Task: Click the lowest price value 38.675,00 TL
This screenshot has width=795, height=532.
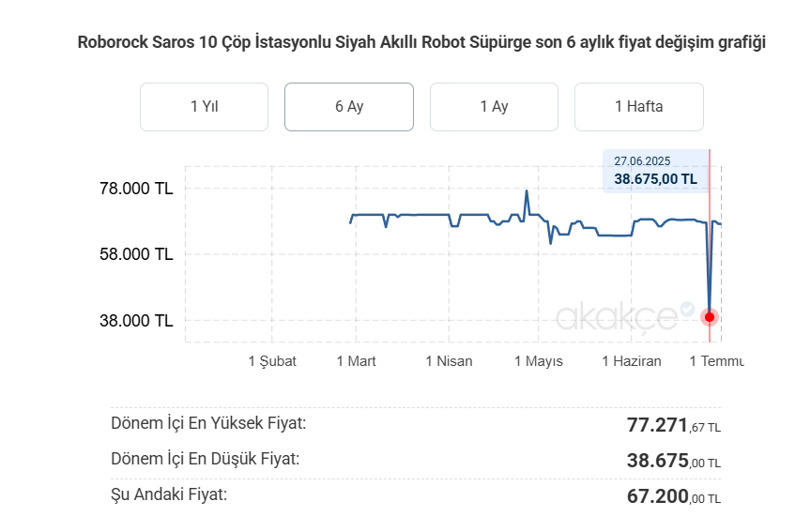Action: coord(673,461)
